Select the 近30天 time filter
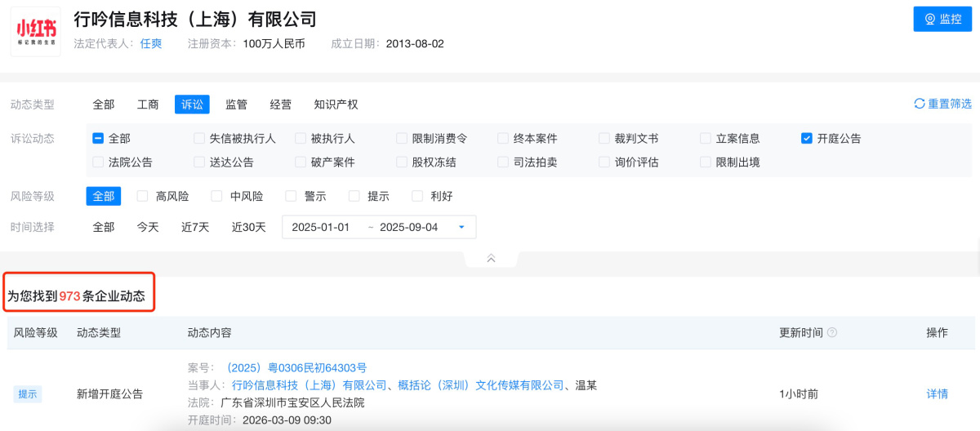The width and height of the screenshot is (980, 431). (x=248, y=227)
